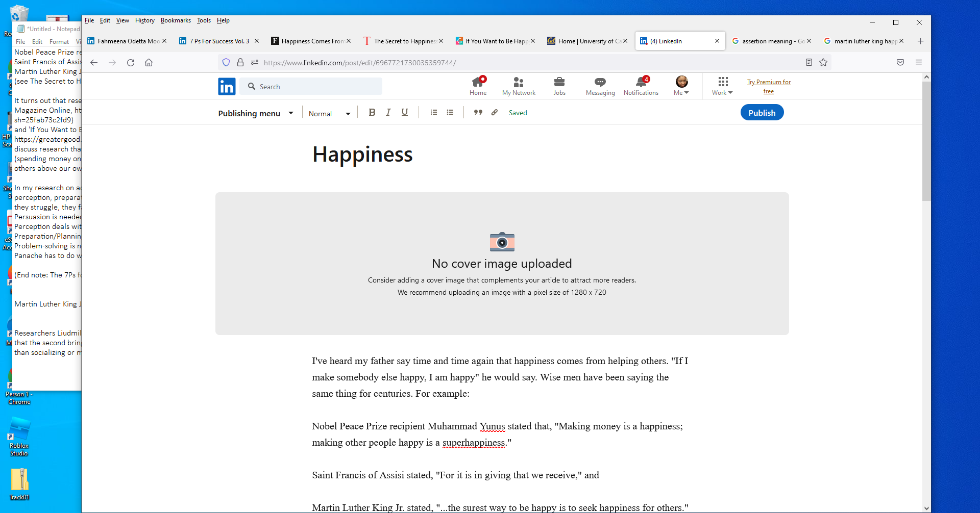The width and height of the screenshot is (980, 513).
Task: Click the No cover image upload area
Action: pos(502,264)
